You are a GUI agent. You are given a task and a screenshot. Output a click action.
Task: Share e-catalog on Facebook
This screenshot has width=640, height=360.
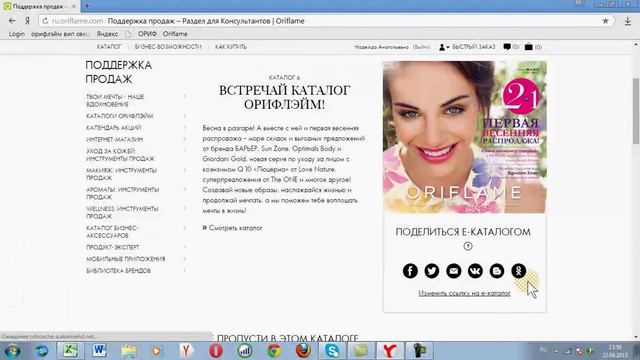pyautogui.click(x=410, y=271)
